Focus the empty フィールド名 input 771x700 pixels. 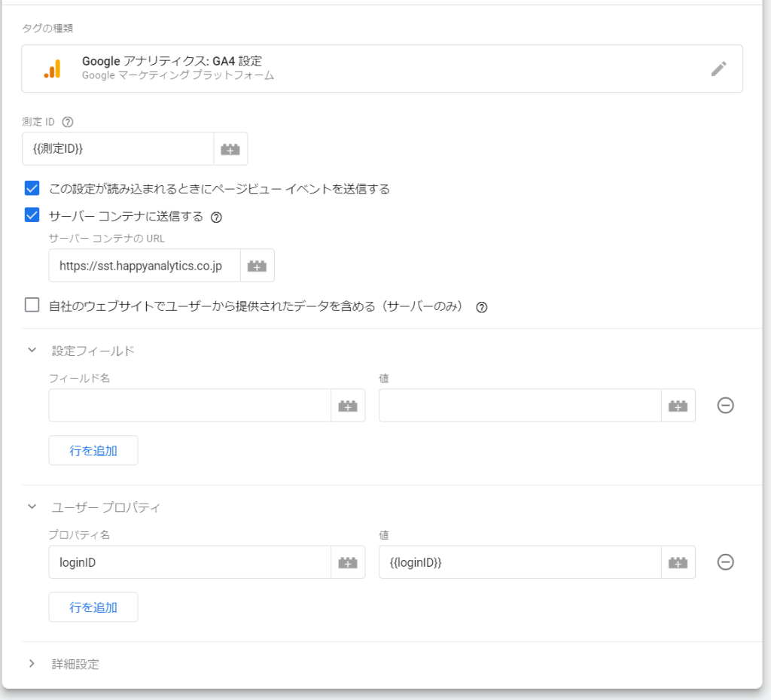(190, 406)
